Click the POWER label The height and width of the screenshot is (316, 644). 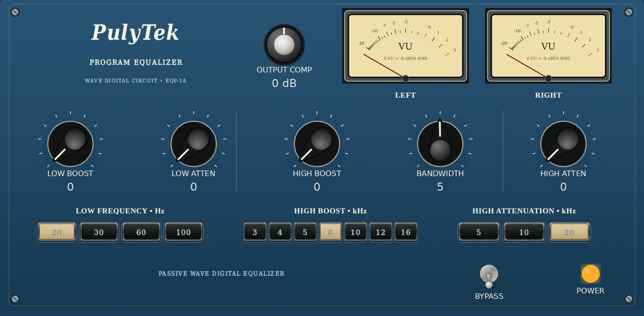pyautogui.click(x=591, y=291)
